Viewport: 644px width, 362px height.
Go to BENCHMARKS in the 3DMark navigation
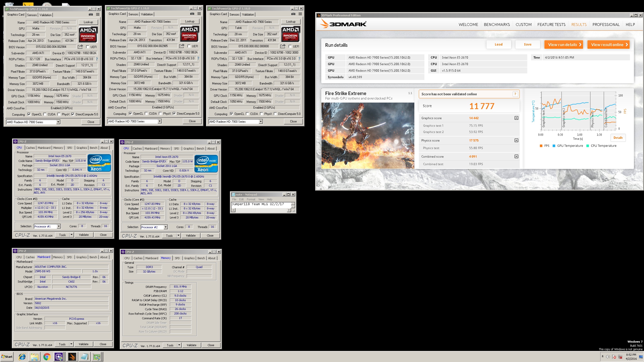(x=497, y=24)
